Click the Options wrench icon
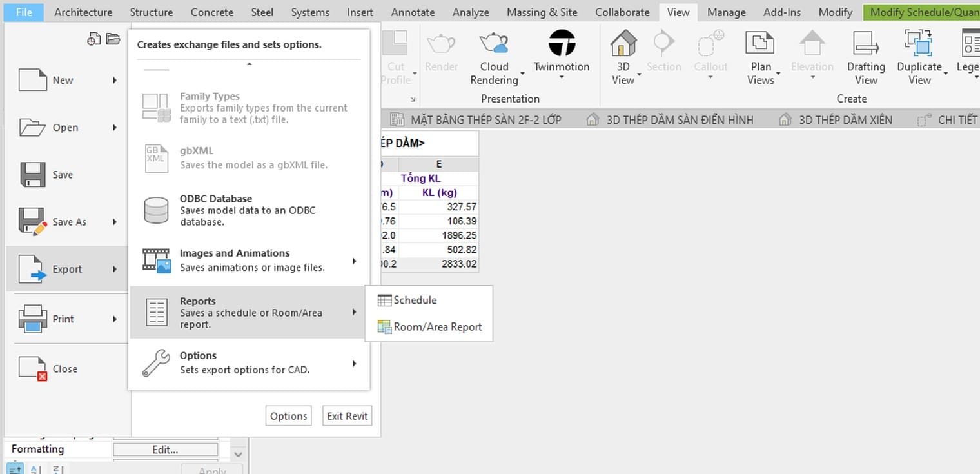This screenshot has width=980, height=474. [156, 363]
